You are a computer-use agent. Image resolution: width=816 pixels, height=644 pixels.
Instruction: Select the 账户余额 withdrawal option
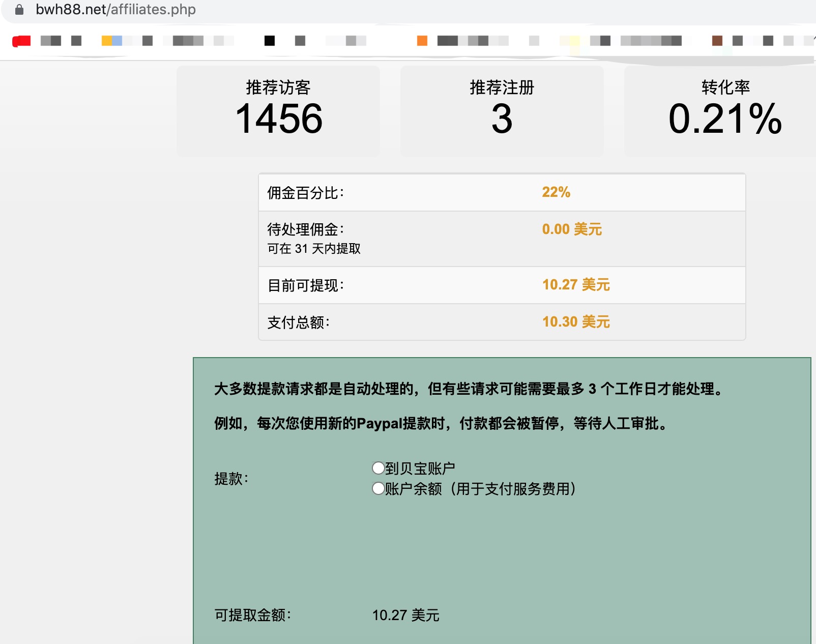377,489
